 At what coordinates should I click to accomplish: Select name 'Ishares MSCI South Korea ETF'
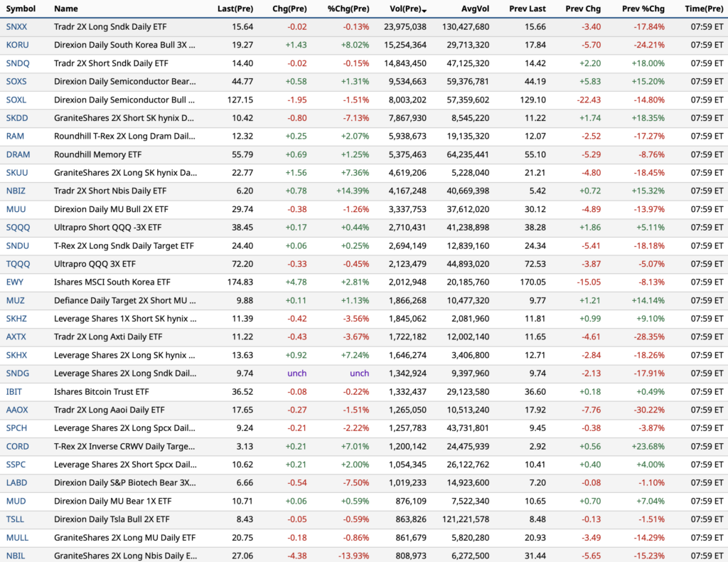coord(112,282)
